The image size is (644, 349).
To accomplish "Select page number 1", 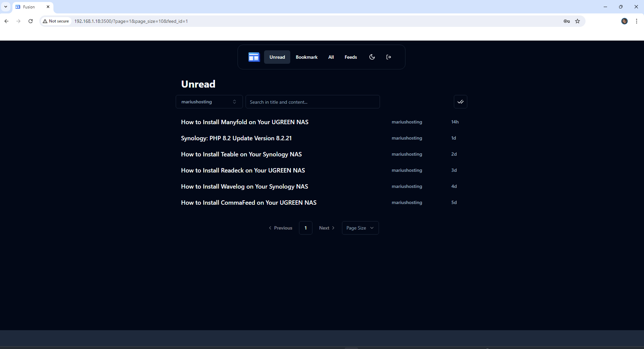I will (305, 228).
